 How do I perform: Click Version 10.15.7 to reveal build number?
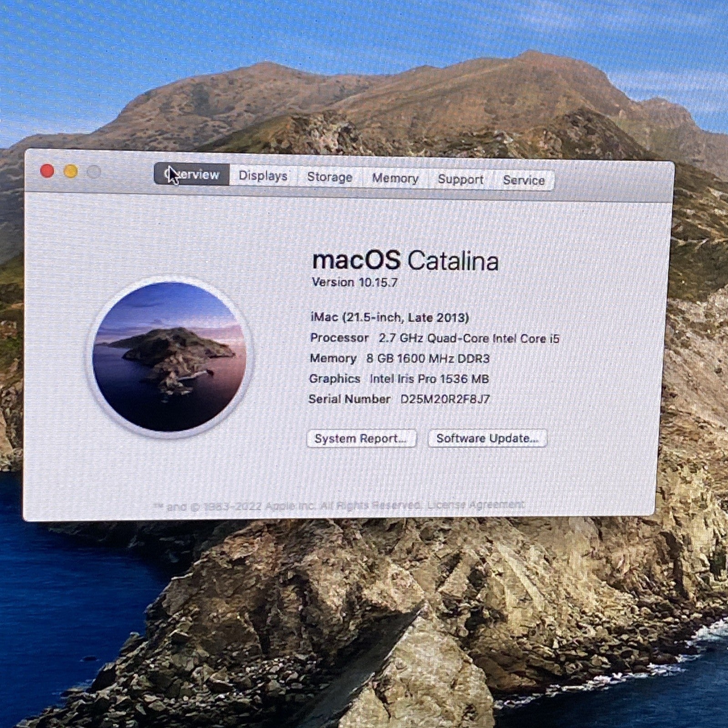coord(354,283)
